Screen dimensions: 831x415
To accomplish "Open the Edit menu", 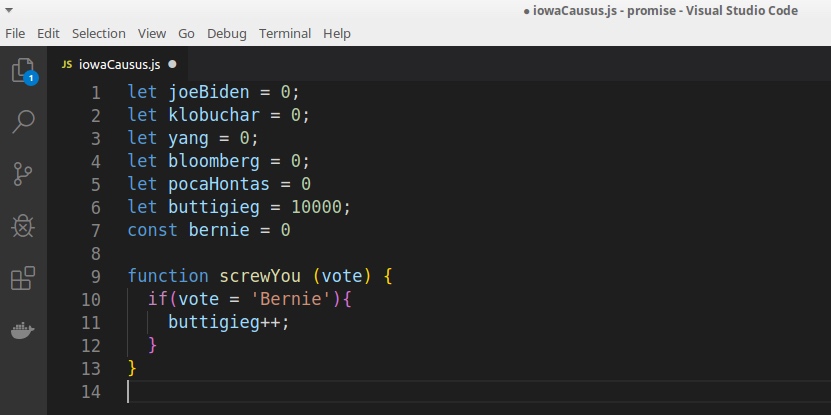I will click(48, 33).
